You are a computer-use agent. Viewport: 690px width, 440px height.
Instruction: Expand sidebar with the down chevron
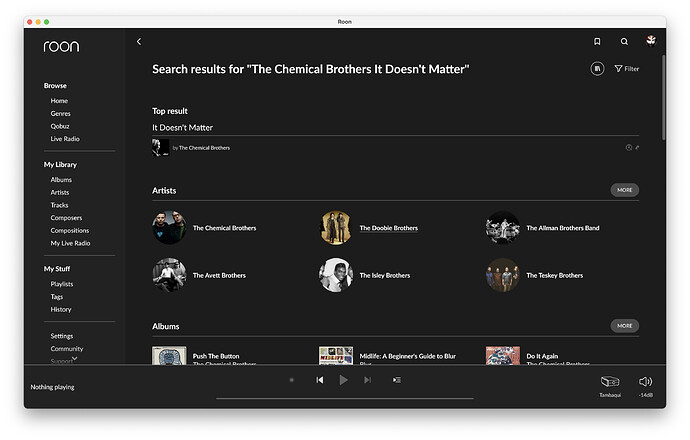[x=74, y=358]
